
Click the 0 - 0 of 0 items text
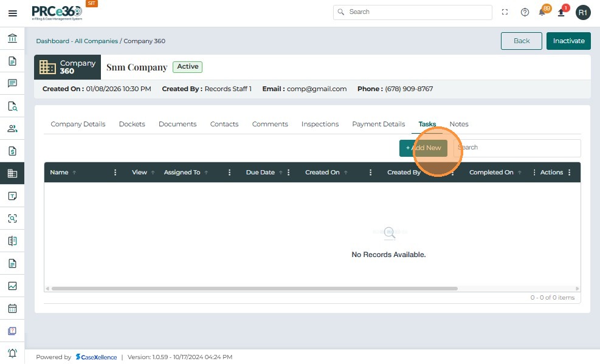tap(552, 298)
